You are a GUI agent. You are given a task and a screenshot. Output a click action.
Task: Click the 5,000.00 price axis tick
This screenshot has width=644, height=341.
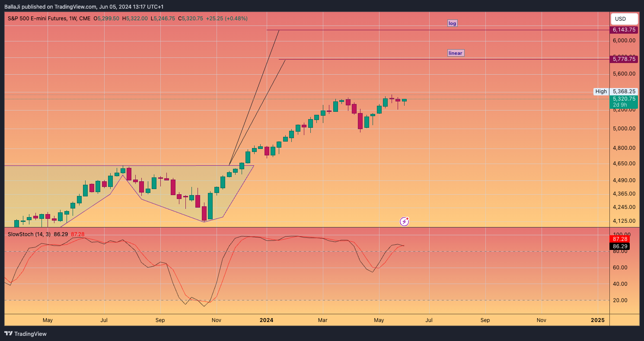point(624,129)
